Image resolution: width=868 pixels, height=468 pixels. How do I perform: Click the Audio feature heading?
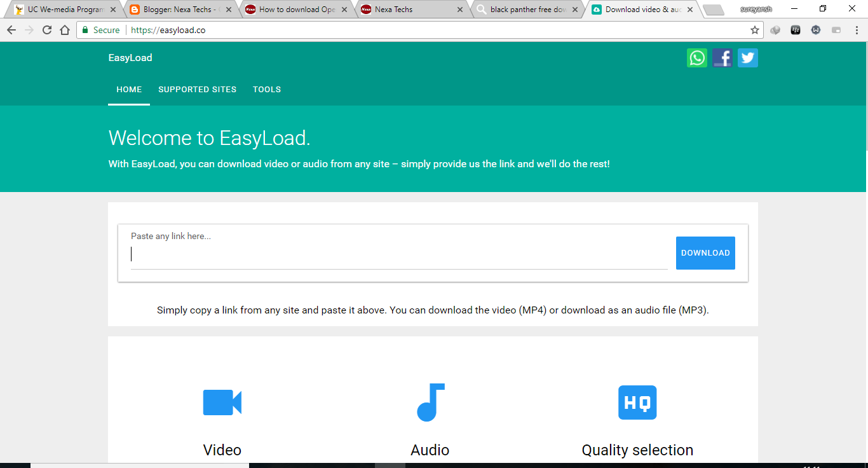click(x=430, y=450)
